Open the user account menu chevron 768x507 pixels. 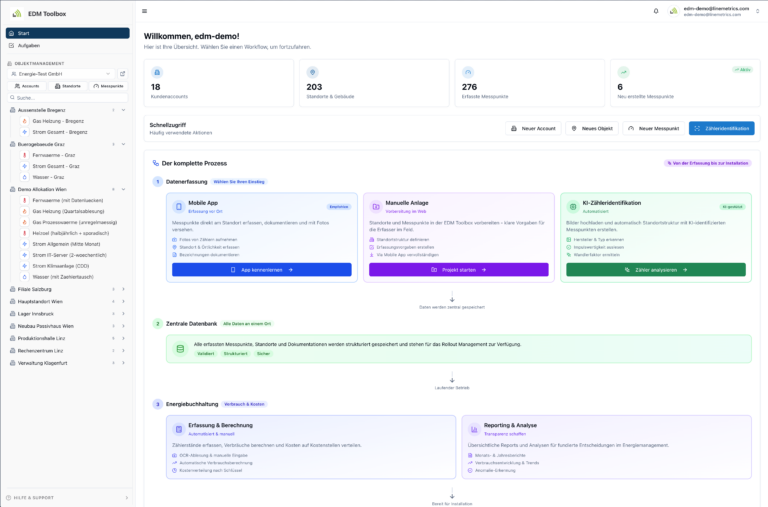[758, 11]
